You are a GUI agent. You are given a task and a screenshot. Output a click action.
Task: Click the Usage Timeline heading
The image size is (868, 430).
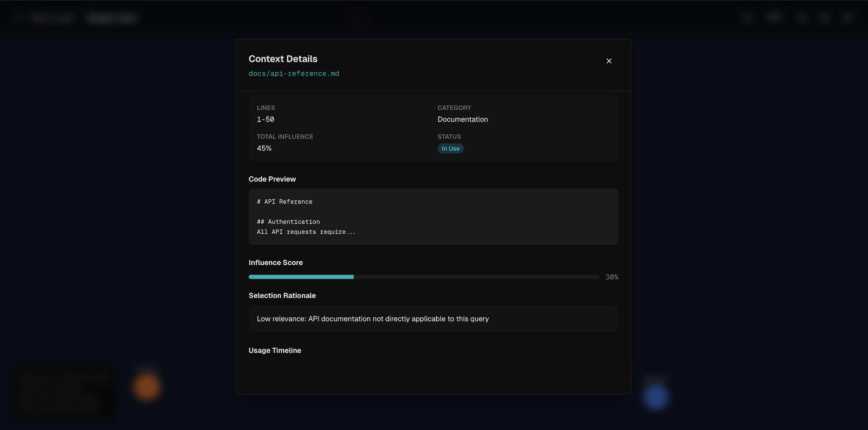pos(275,350)
